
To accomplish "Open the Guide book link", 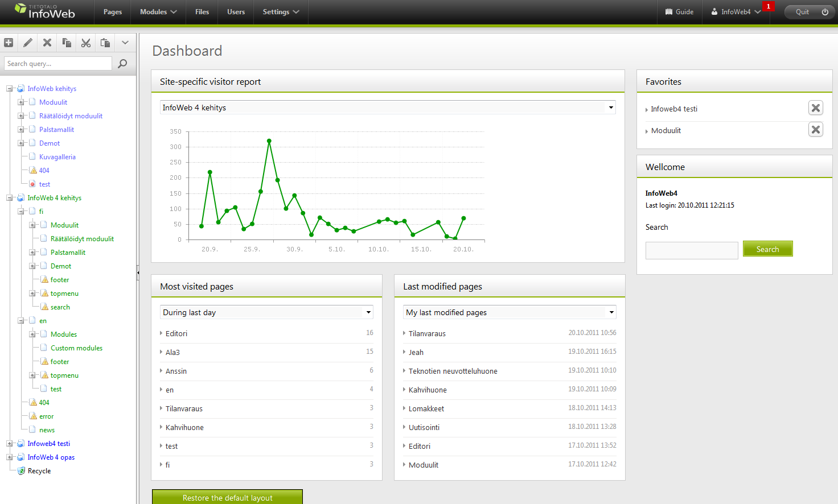I will click(679, 12).
